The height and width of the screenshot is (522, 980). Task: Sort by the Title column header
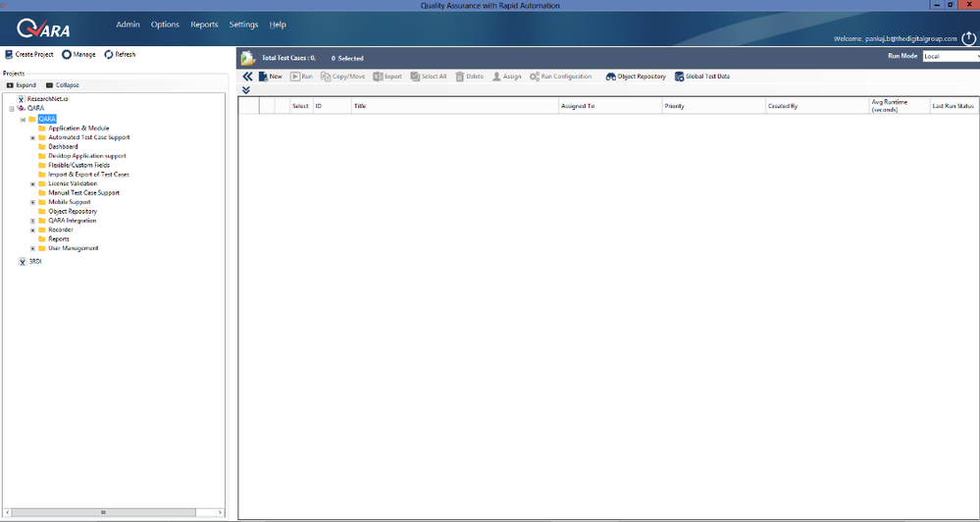(455, 106)
